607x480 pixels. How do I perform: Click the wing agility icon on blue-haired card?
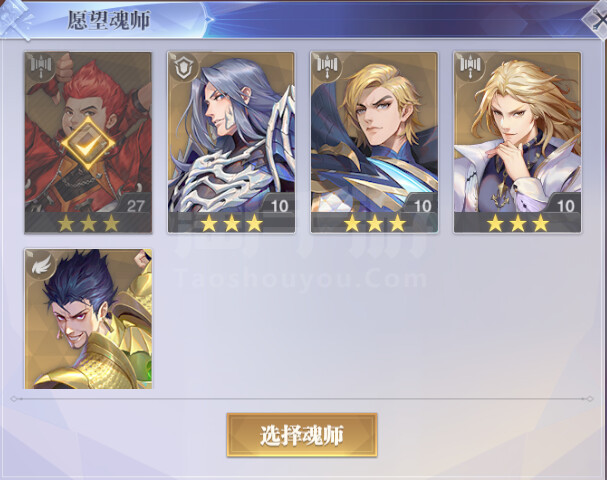(41, 265)
